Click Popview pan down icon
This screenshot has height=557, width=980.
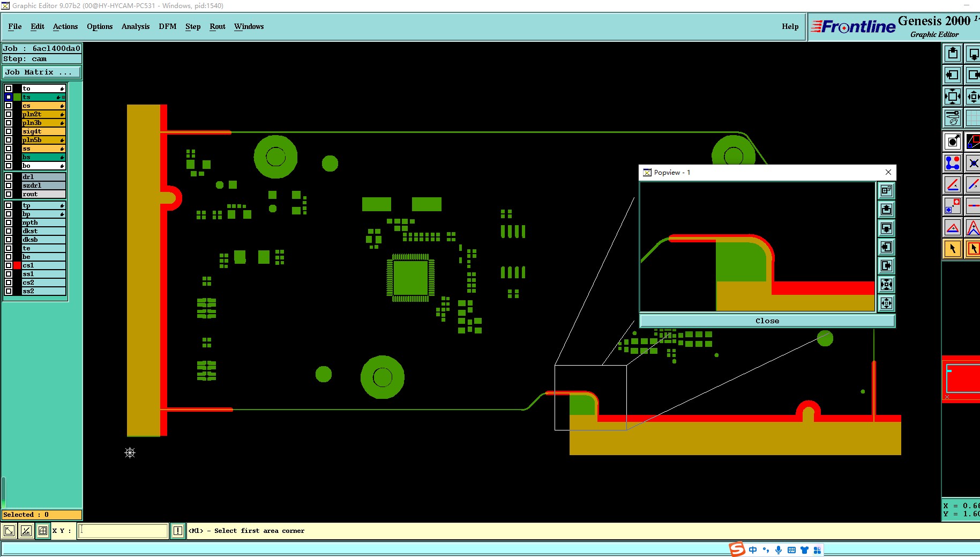pyautogui.click(x=886, y=228)
